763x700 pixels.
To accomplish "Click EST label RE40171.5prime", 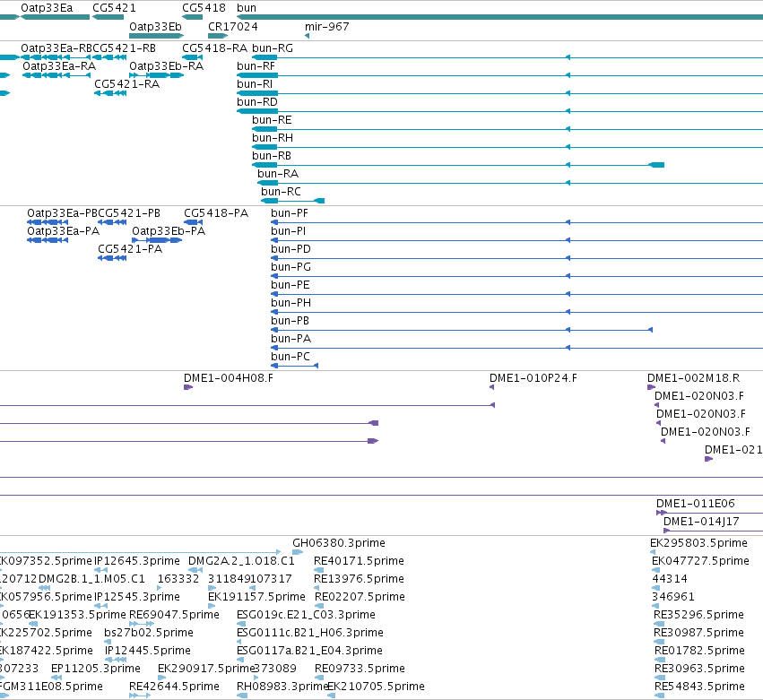I will click(359, 561).
